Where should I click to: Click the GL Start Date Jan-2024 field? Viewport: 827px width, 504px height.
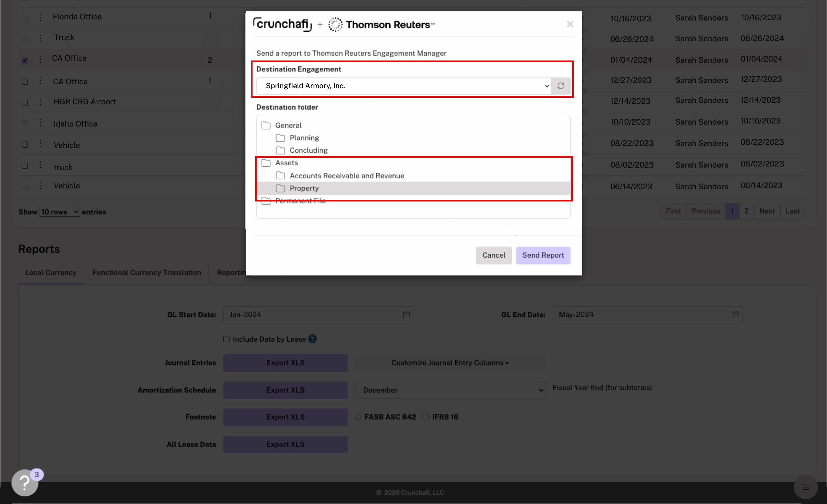(x=319, y=315)
